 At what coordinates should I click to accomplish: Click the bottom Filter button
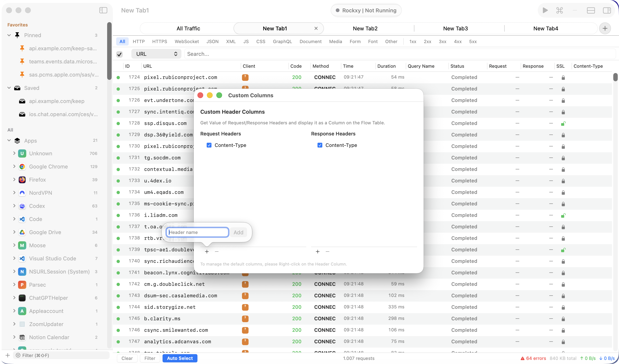tap(150, 358)
